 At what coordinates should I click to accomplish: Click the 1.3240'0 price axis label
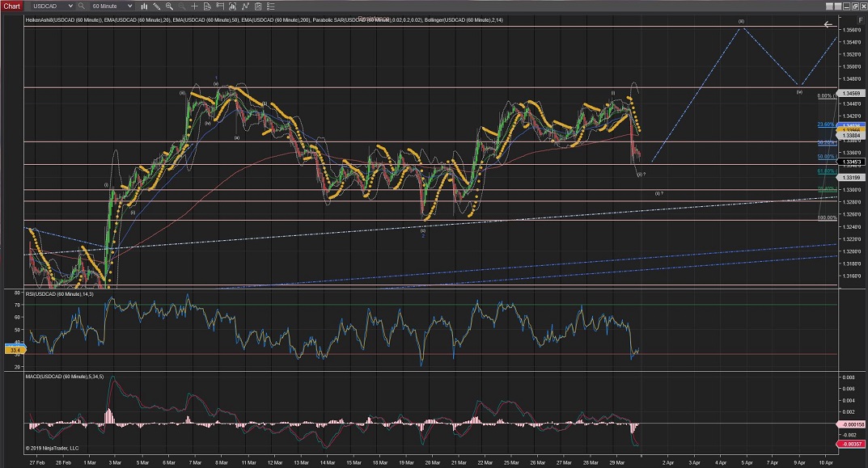click(851, 227)
